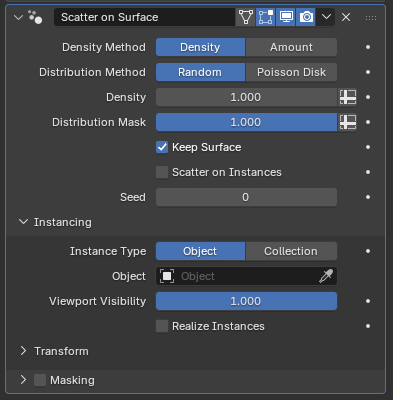This screenshot has width=393, height=400.
Task: Set Instance Type to Object
Action: point(200,251)
